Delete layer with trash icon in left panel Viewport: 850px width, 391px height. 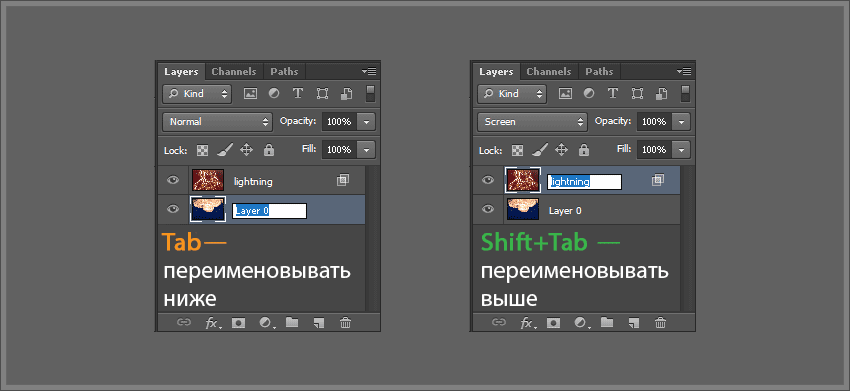click(x=345, y=323)
